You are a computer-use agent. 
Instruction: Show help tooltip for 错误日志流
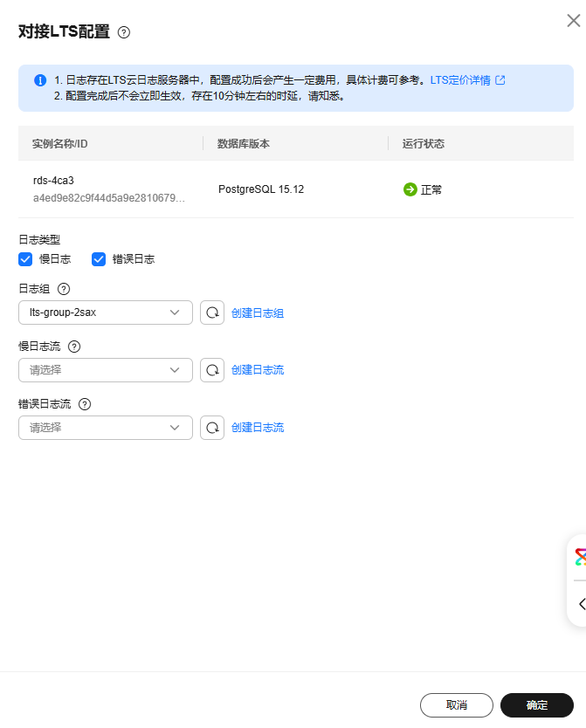pos(85,404)
